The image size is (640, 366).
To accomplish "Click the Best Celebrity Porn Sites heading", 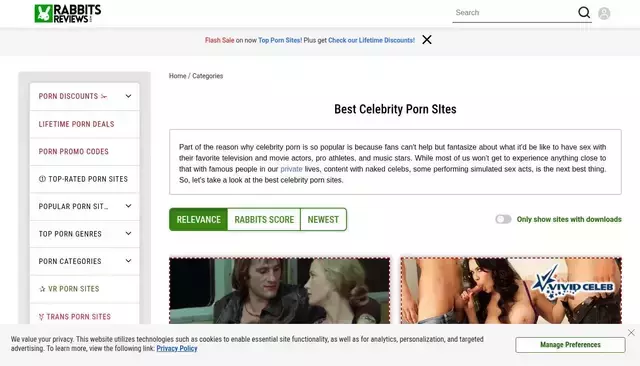I will [x=395, y=109].
